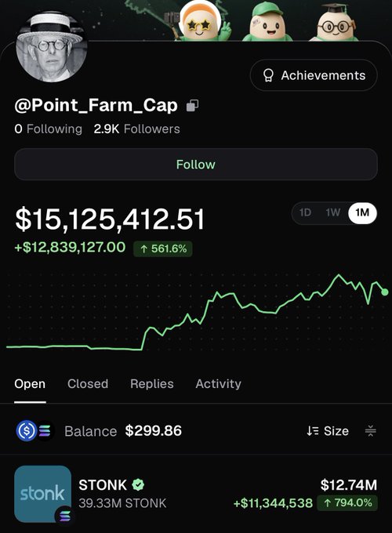Click the star-glasses mascot in the banner
Screen dimensions: 392x533
(x=200, y=21)
